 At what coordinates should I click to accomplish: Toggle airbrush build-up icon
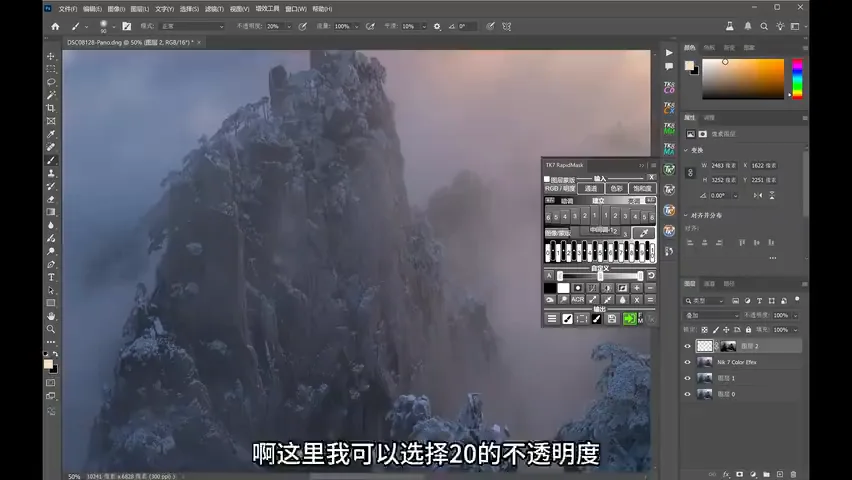point(370,26)
